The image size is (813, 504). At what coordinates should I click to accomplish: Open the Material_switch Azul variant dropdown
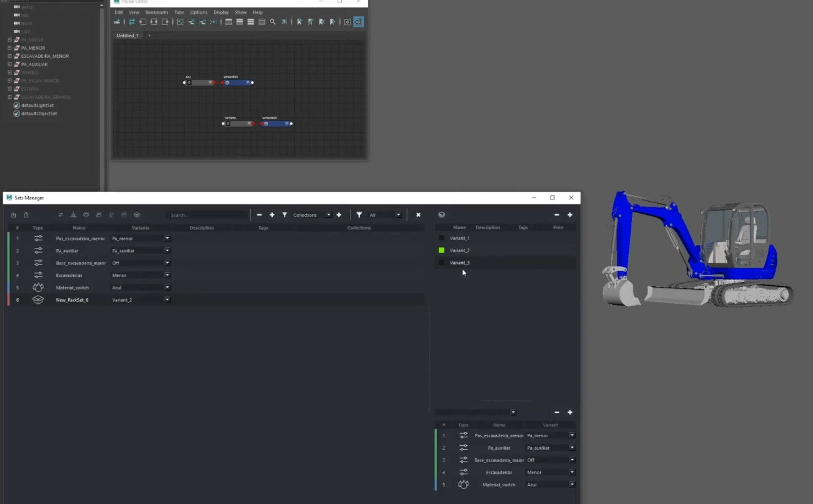[x=167, y=288]
